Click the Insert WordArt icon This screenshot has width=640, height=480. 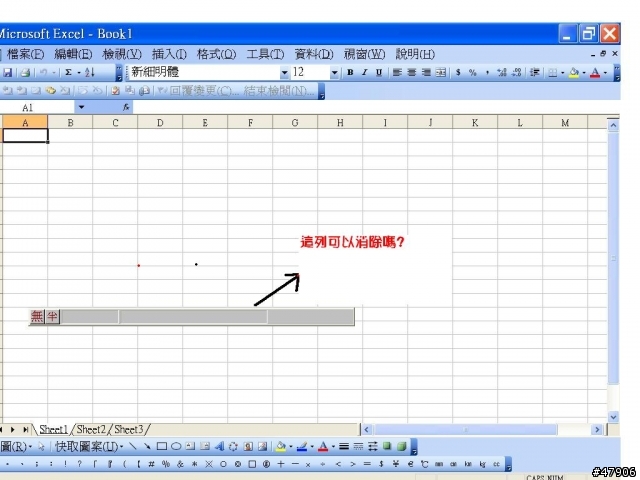tap(220, 447)
